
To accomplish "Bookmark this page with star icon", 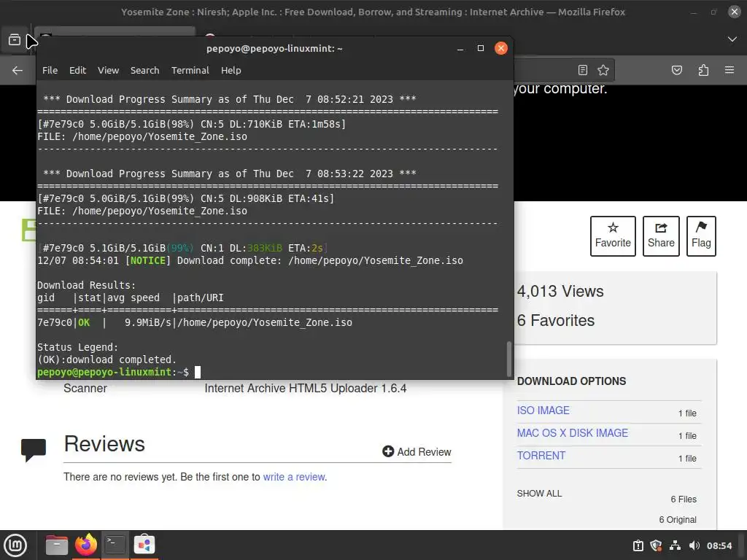I will click(603, 71).
